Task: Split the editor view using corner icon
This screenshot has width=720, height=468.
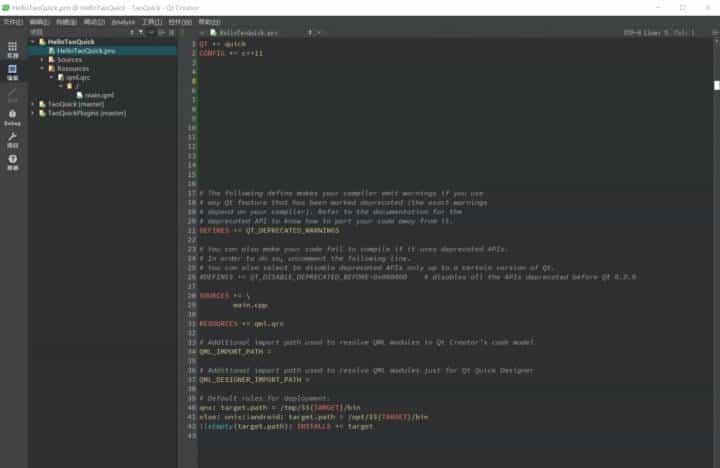Action: point(715,33)
